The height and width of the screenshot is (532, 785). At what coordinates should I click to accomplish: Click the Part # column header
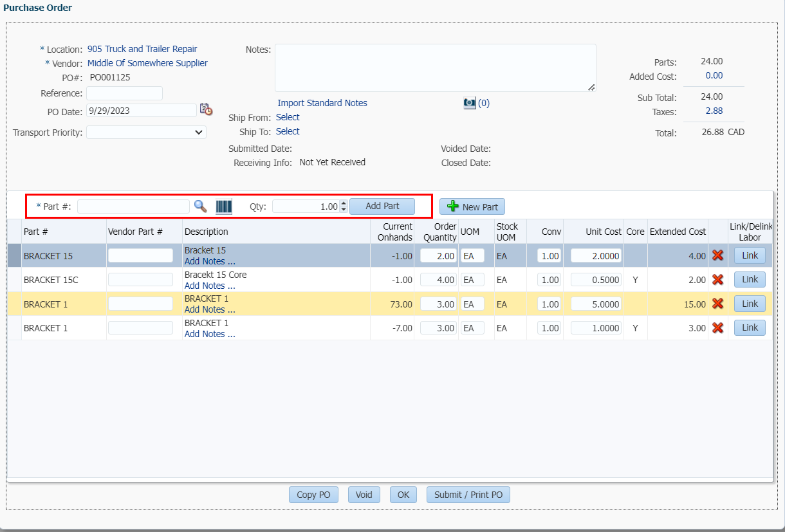[64, 232]
